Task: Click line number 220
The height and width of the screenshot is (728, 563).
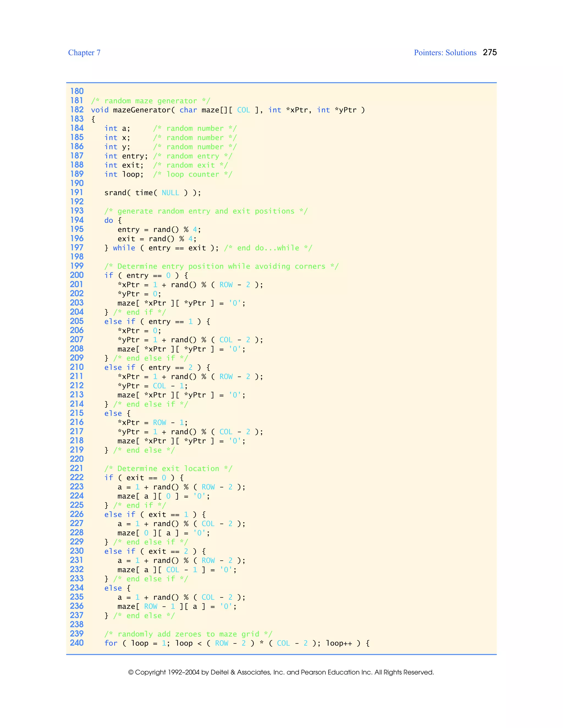Action: pos(77,459)
